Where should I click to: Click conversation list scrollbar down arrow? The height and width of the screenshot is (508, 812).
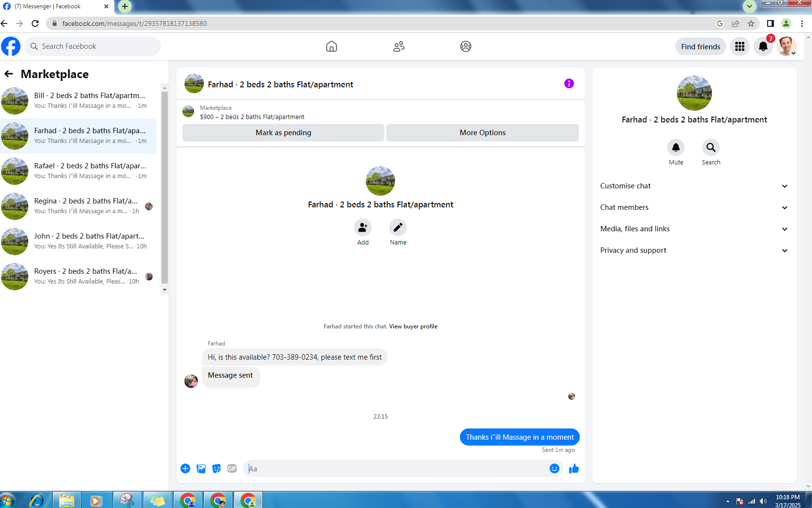[164, 290]
